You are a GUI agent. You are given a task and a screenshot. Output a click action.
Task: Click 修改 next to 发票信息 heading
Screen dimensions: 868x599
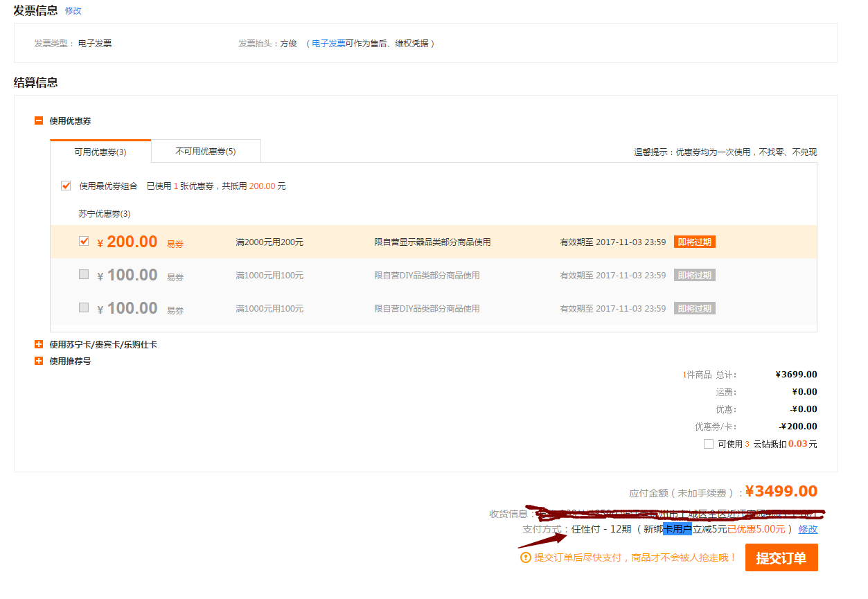[x=72, y=11]
